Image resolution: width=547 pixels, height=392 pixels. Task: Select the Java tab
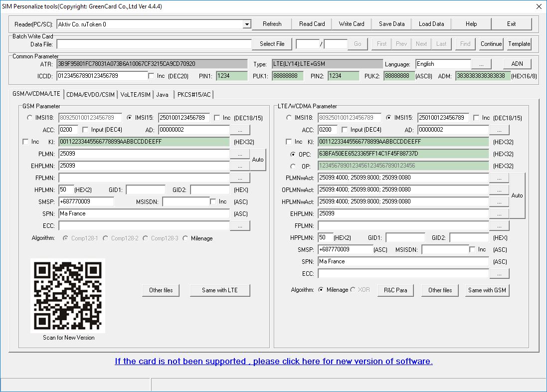click(162, 94)
